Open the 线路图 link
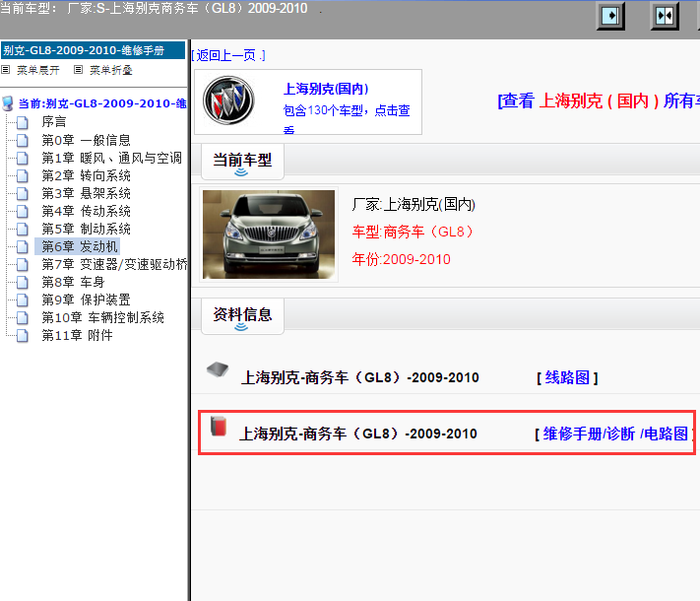Image resolution: width=700 pixels, height=601 pixels. click(567, 378)
